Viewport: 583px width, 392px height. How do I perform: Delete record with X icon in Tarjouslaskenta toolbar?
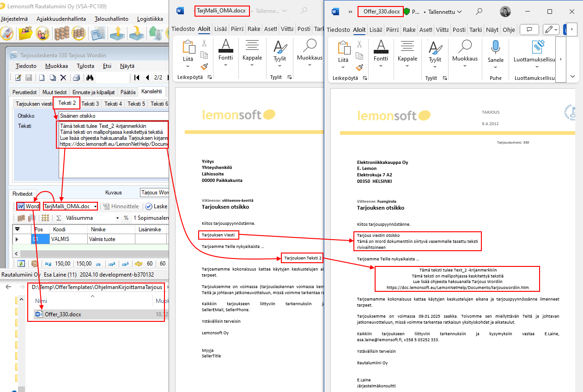click(63, 78)
